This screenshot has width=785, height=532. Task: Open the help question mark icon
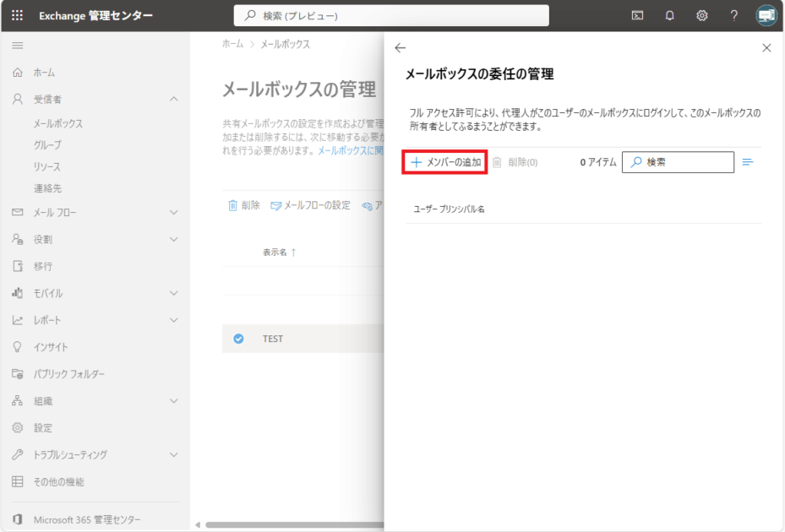(x=734, y=15)
